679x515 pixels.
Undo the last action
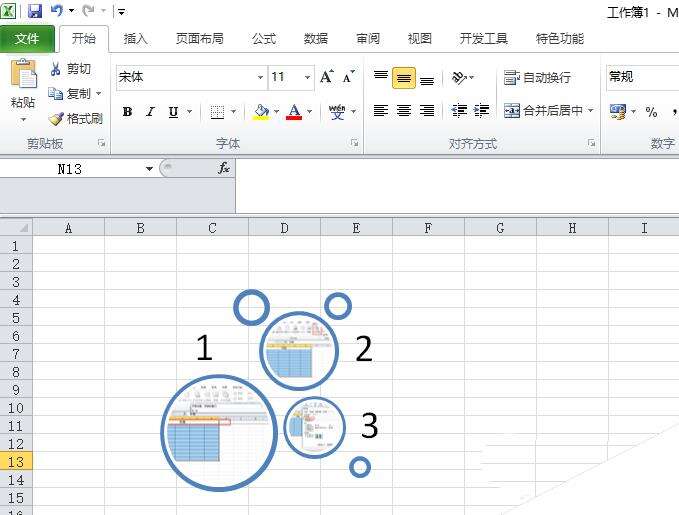[57, 10]
